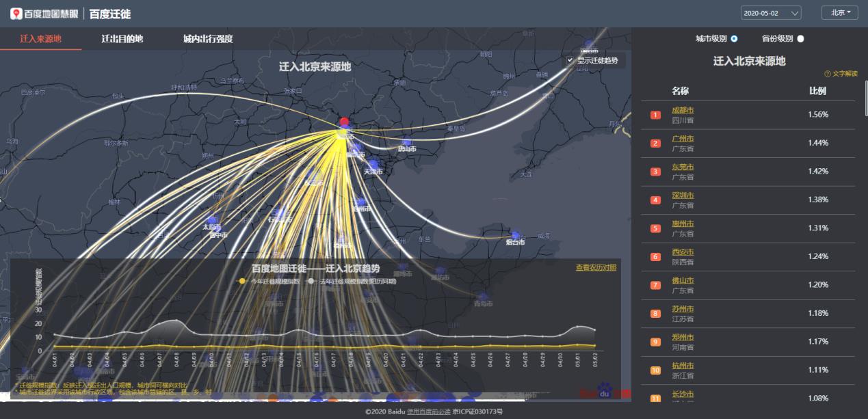
Task: Open the 西安市 city link
Action: coord(683,252)
